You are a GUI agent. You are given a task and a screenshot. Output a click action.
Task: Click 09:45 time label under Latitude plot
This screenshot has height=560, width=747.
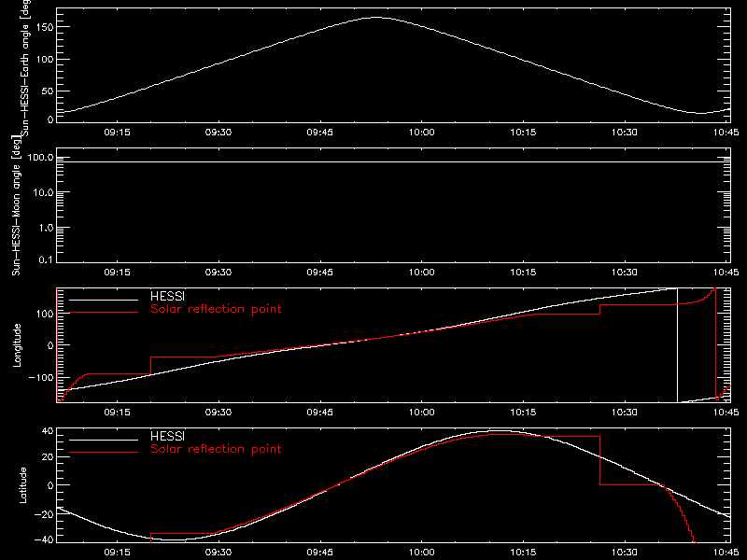click(x=320, y=553)
